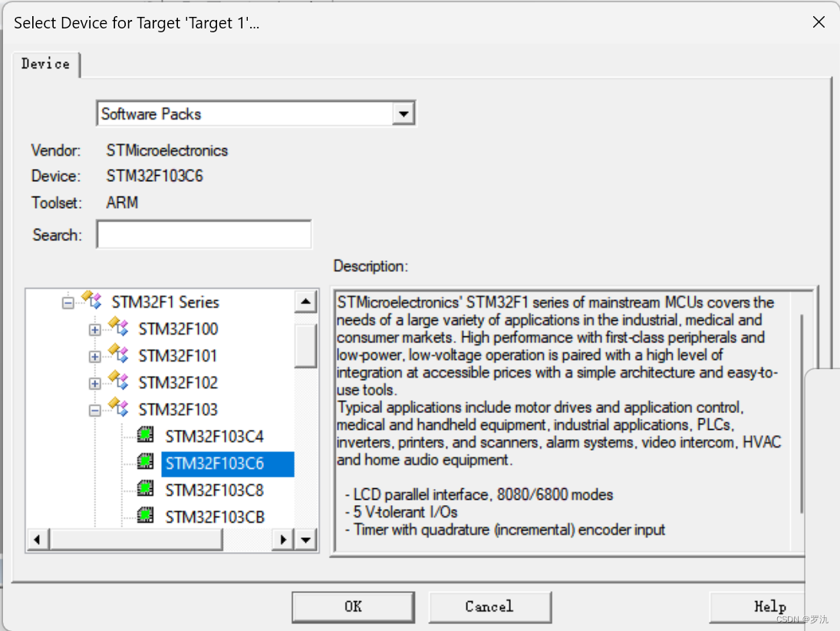The height and width of the screenshot is (631, 840).
Task: Select the STM32F102 tree row
Action: (178, 382)
